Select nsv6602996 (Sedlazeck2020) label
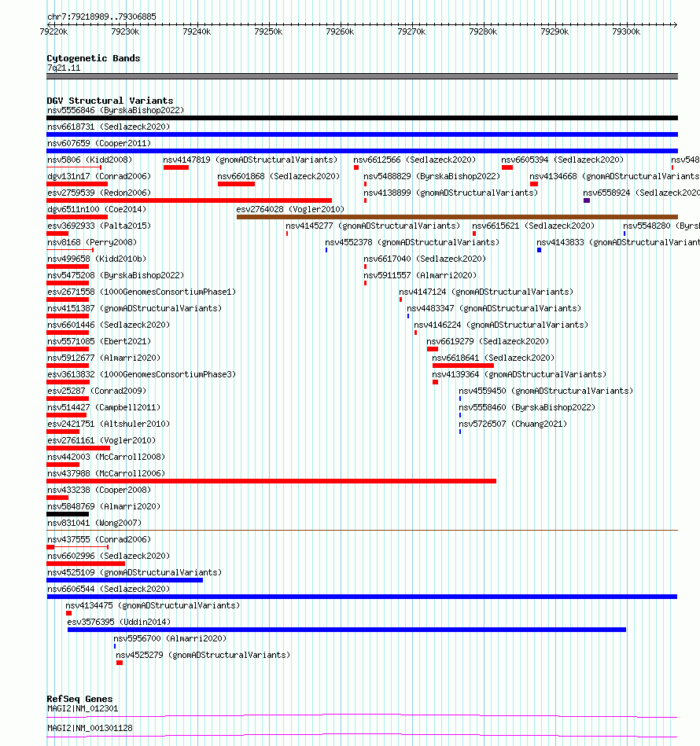The image size is (700, 746). click(x=109, y=557)
